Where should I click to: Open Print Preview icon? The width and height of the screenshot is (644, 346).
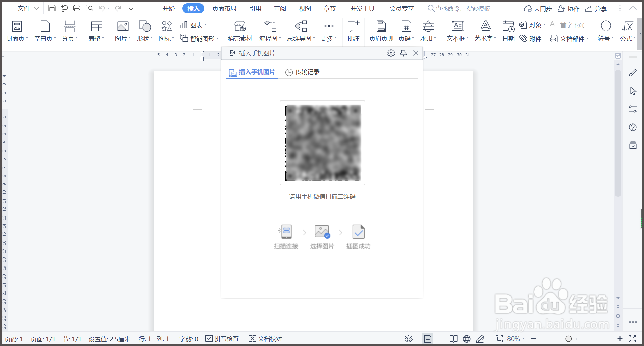[89, 8]
